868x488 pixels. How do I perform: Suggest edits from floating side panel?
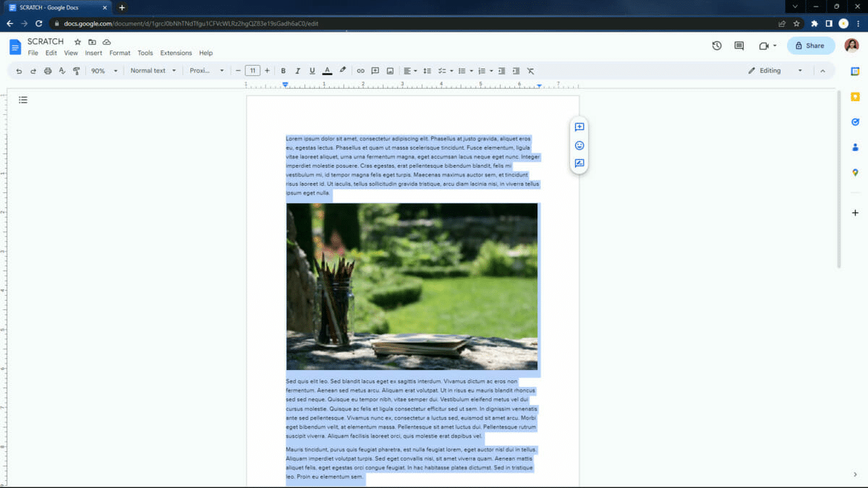point(579,163)
